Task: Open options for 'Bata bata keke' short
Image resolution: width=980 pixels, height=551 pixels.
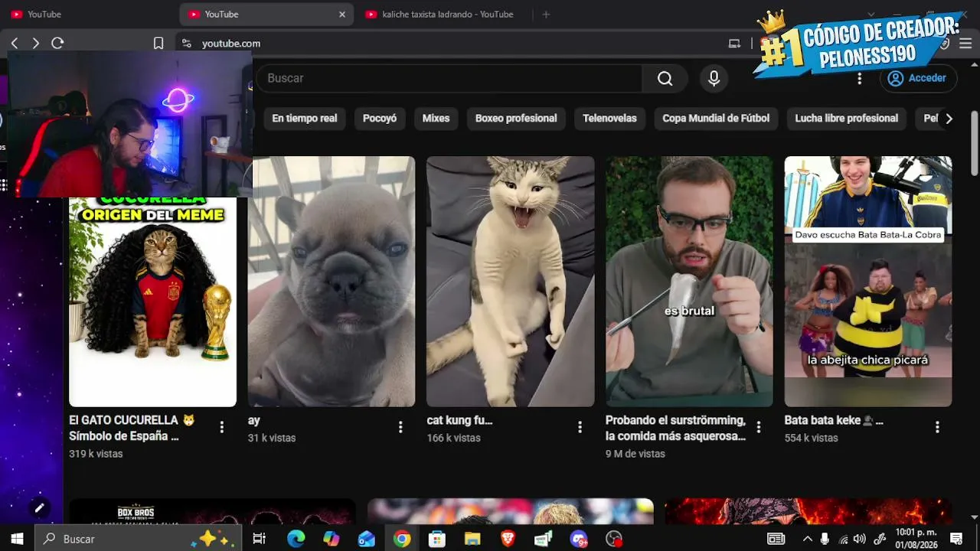Action: [x=937, y=427]
